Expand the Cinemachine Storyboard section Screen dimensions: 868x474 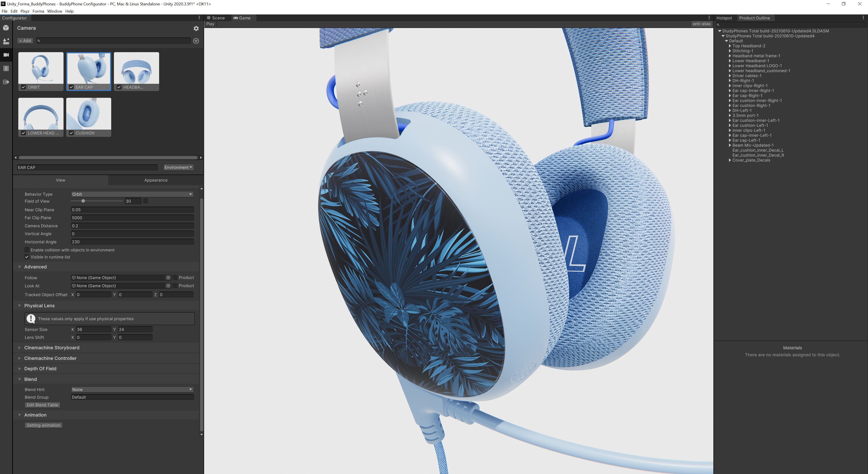pyautogui.click(x=19, y=348)
